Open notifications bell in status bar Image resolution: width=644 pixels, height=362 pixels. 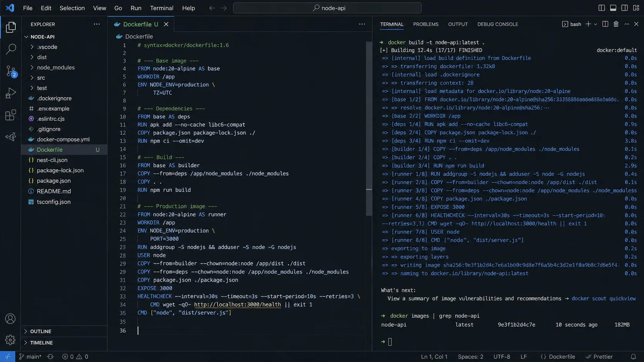click(633, 357)
